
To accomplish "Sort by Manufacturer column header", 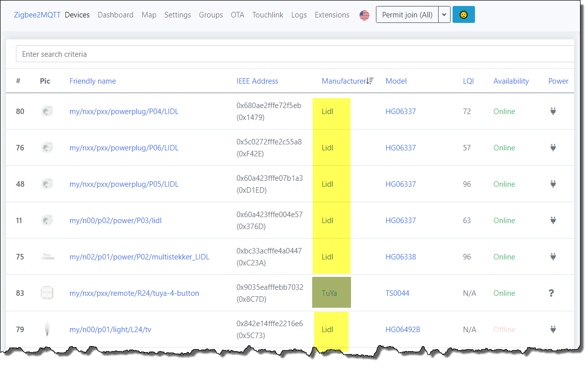I will (x=344, y=81).
